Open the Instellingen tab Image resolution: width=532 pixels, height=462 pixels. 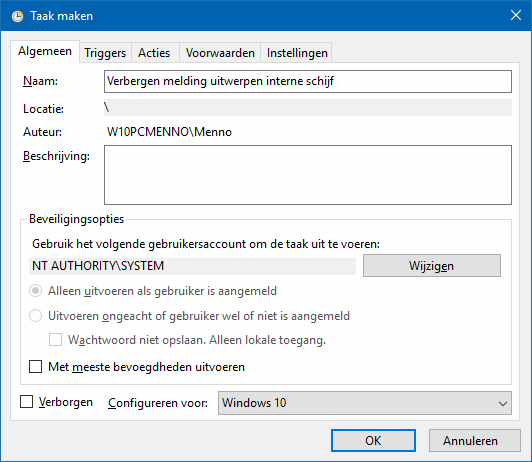click(x=297, y=53)
